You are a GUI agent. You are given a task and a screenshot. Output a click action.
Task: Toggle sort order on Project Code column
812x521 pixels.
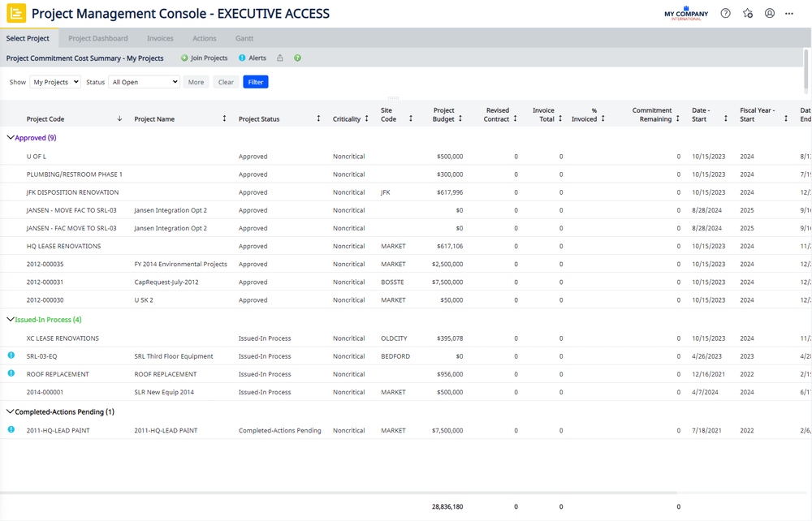[119, 118]
